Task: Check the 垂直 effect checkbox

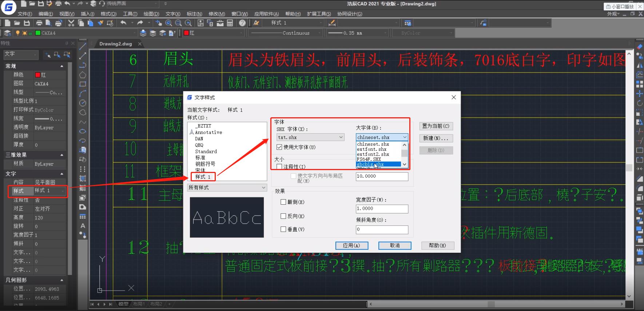Action: pos(283,229)
